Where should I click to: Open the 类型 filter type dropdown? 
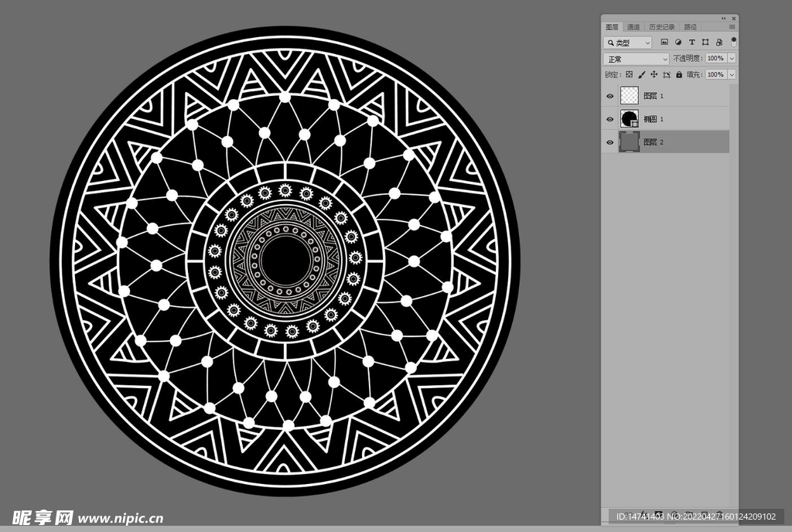point(626,43)
